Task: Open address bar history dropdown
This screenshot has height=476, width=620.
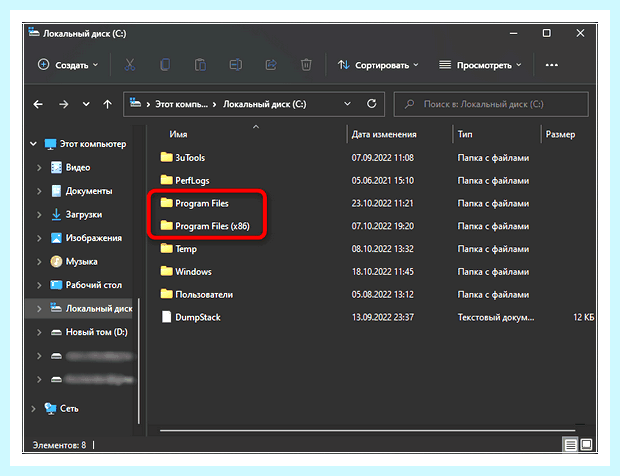Action: (x=347, y=104)
